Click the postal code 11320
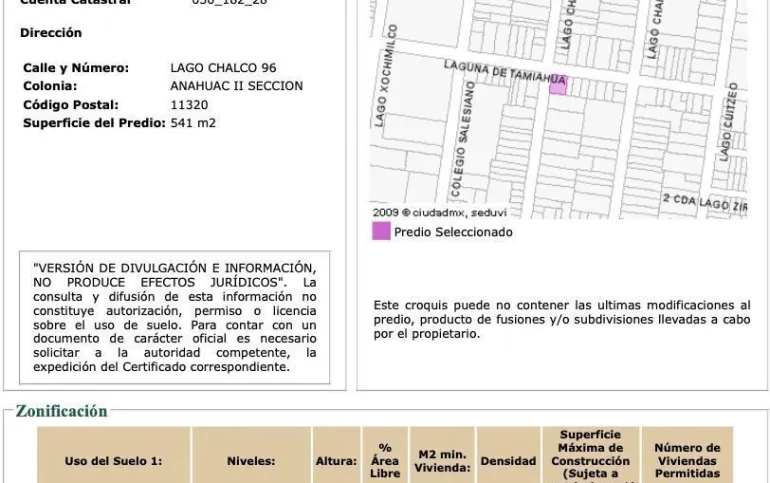 point(189,104)
